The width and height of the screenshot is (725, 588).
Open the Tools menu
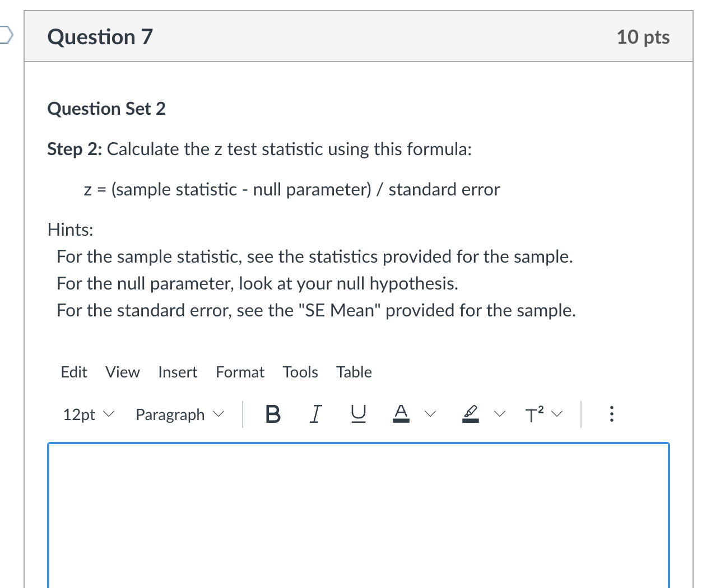pos(300,372)
